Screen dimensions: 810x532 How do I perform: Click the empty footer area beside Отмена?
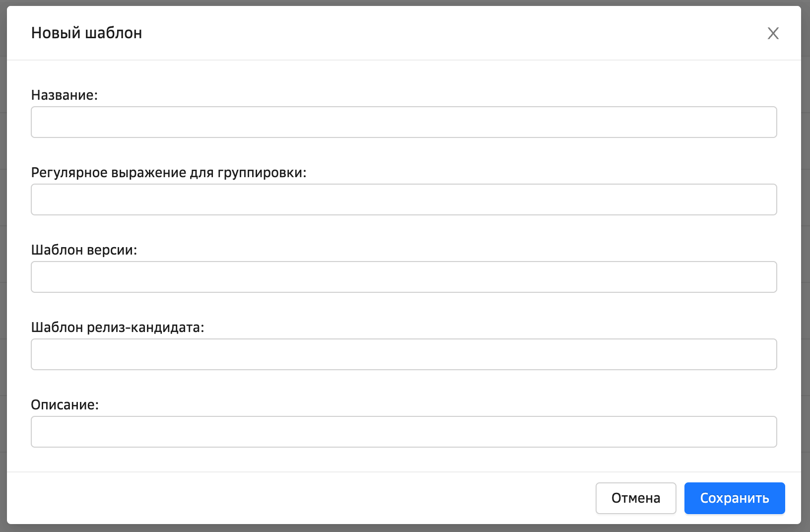[x=298, y=498]
